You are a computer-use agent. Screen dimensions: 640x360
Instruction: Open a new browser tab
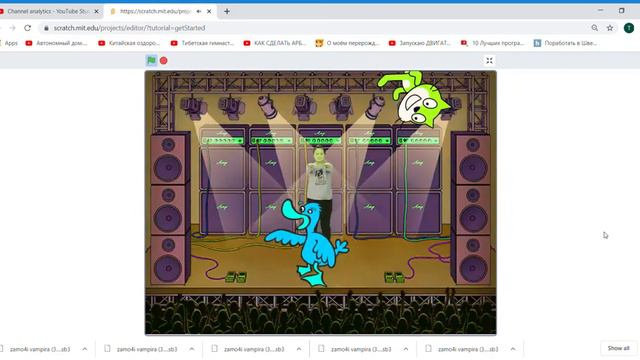(227, 11)
